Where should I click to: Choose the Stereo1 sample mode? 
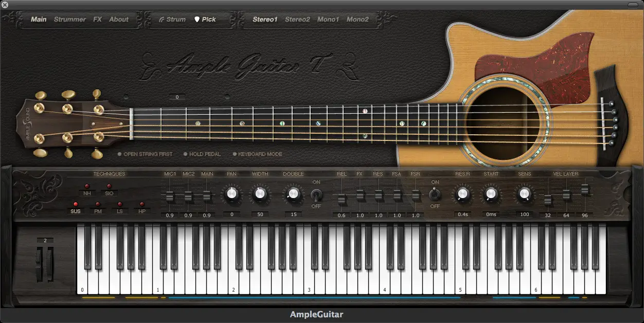(x=265, y=20)
